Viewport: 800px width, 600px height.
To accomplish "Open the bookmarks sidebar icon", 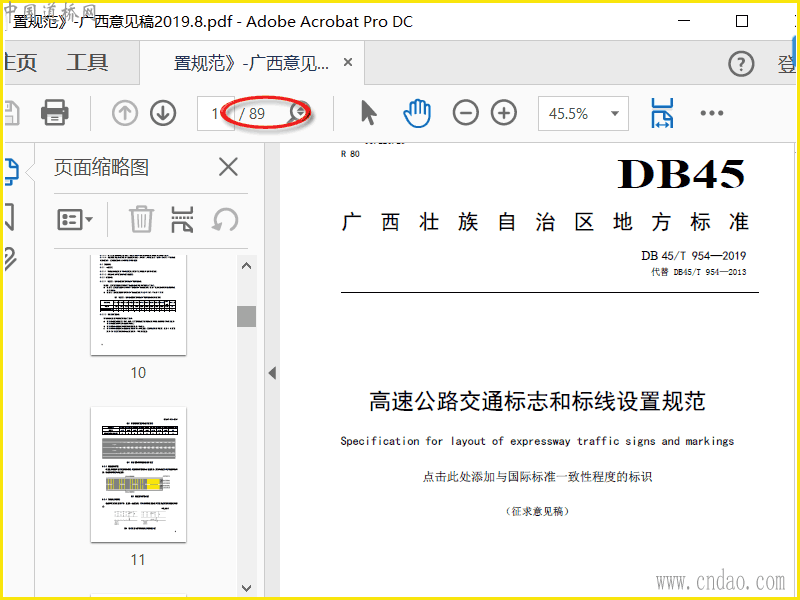I will [x=9, y=217].
